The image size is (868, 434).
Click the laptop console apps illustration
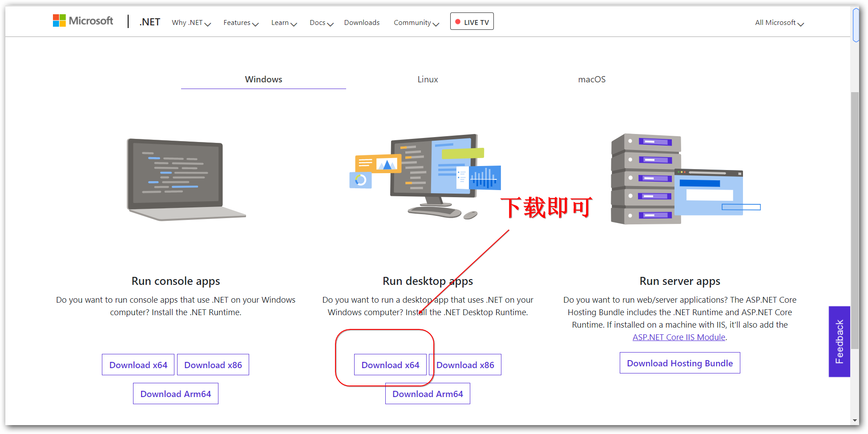point(186,179)
